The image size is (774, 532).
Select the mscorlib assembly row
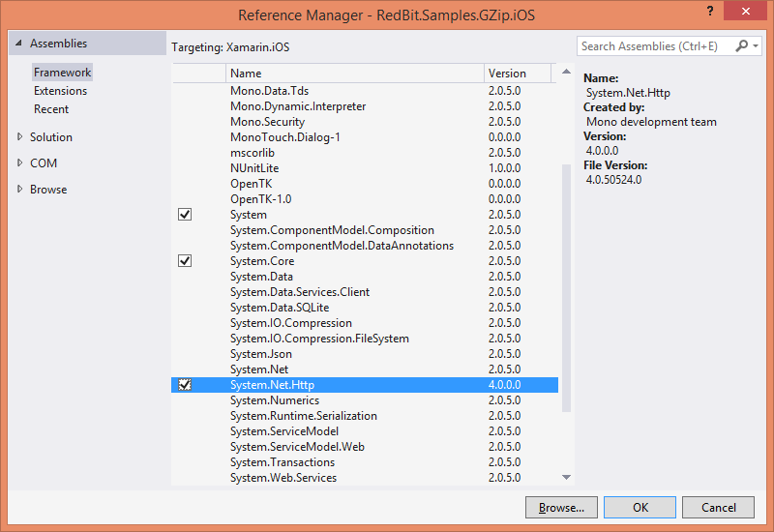point(365,153)
